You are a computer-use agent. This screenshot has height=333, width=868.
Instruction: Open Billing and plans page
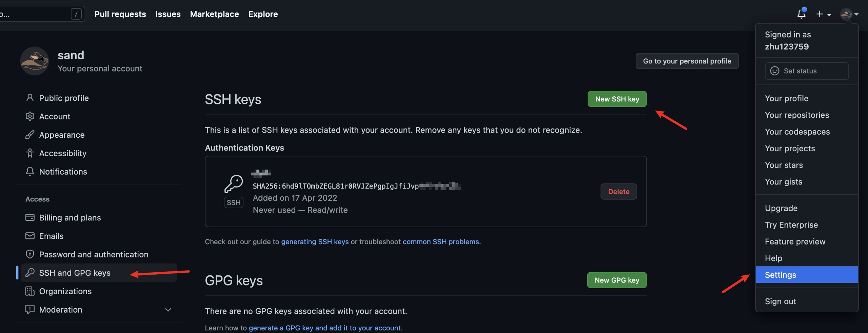pos(99,217)
